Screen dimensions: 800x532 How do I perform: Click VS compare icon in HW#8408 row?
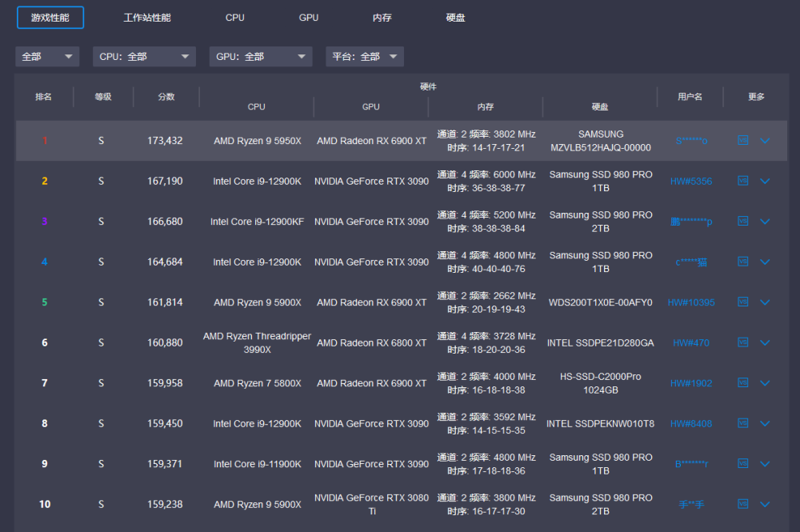pos(743,423)
